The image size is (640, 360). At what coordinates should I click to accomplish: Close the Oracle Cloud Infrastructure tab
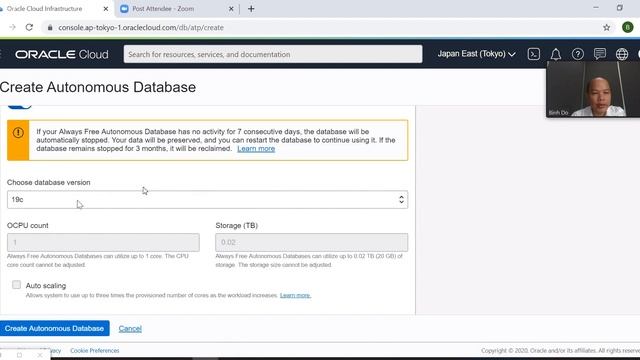[x=106, y=9]
